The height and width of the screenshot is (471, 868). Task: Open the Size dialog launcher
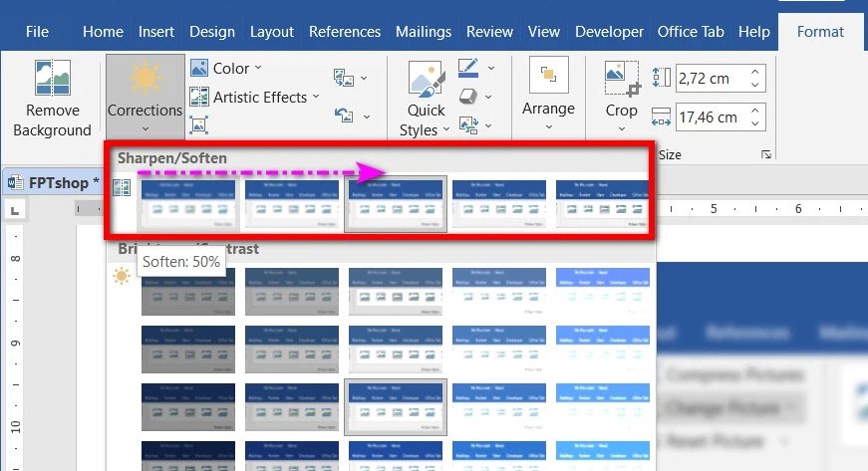click(765, 154)
